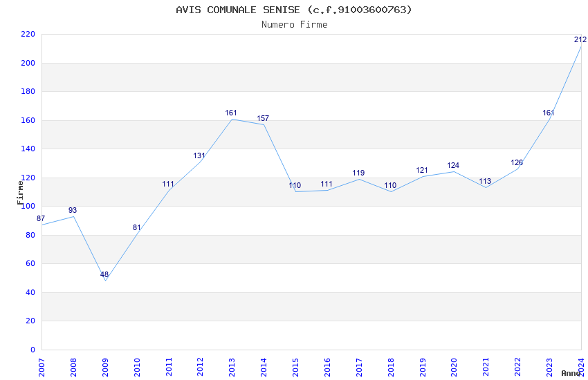Click the data label '126' for 2022

(517, 163)
